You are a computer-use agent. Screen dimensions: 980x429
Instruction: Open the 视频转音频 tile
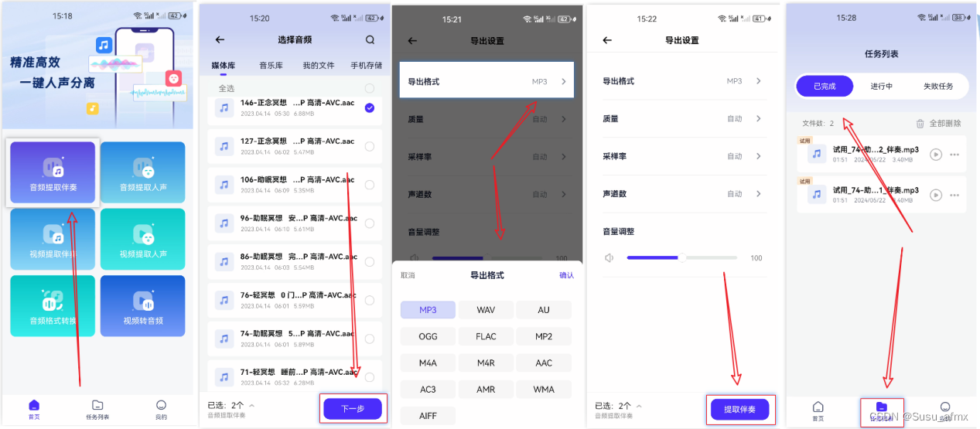tap(143, 306)
